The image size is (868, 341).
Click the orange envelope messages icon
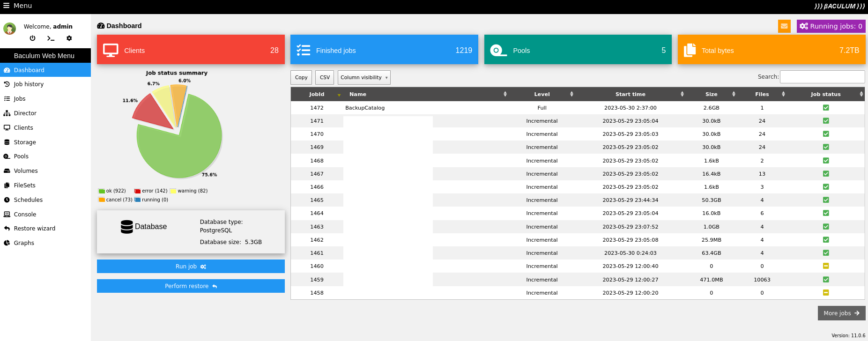pyautogui.click(x=784, y=26)
